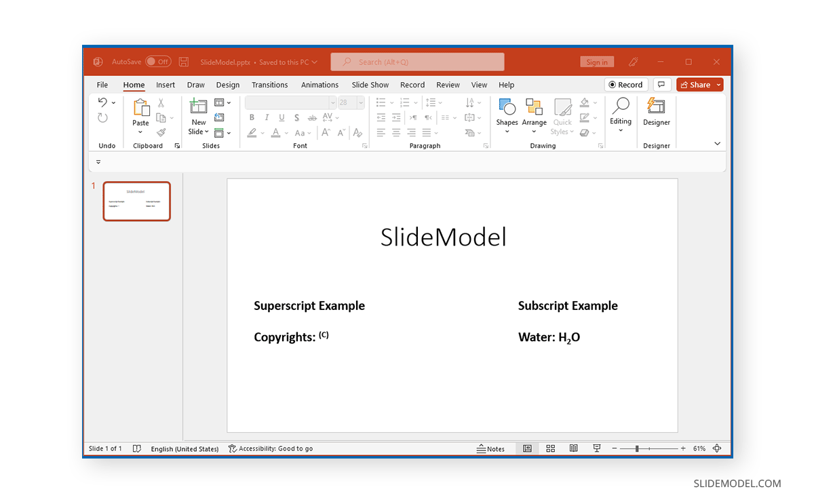Open the Bullets list dropdown arrow
Image resolution: width=814 pixels, height=504 pixels.
391,102
